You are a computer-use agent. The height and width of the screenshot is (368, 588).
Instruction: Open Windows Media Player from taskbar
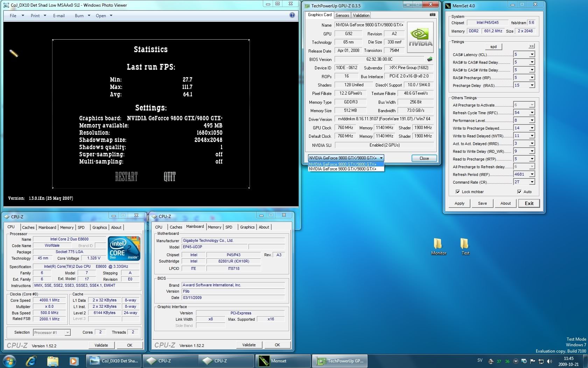click(x=73, y=361)
